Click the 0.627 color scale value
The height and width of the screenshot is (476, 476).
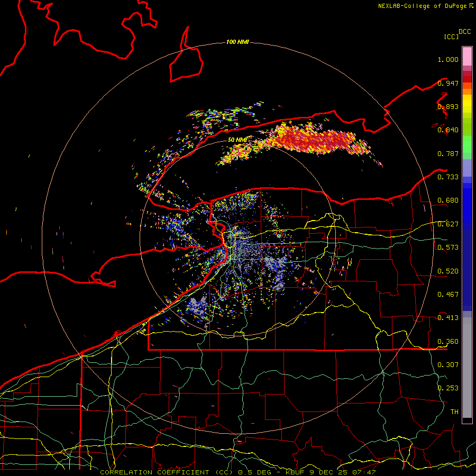point(448,224)
